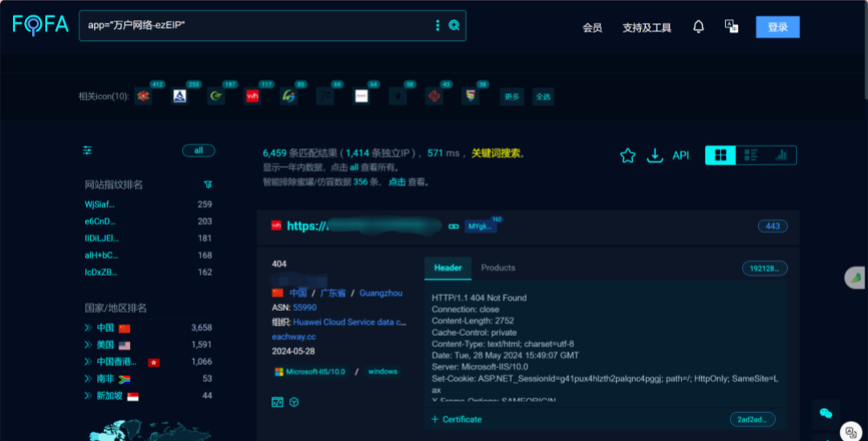Screen dimensions: 868x441
Task: Switch language via translate icon in header
Action: [732, 26]
